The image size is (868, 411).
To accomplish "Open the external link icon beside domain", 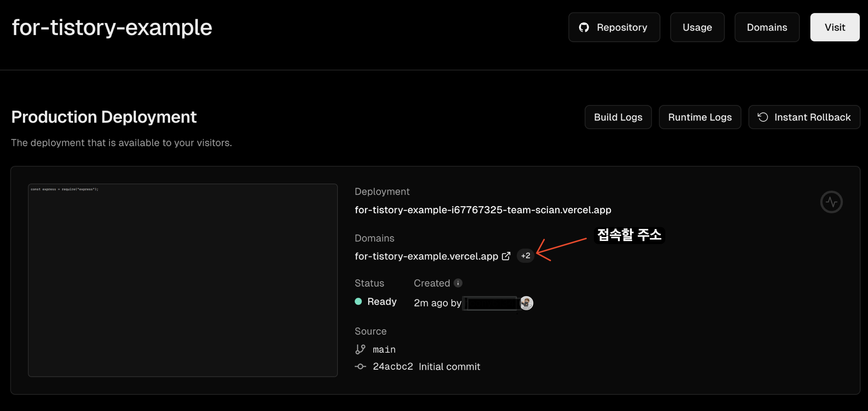I will pos(506,256).
